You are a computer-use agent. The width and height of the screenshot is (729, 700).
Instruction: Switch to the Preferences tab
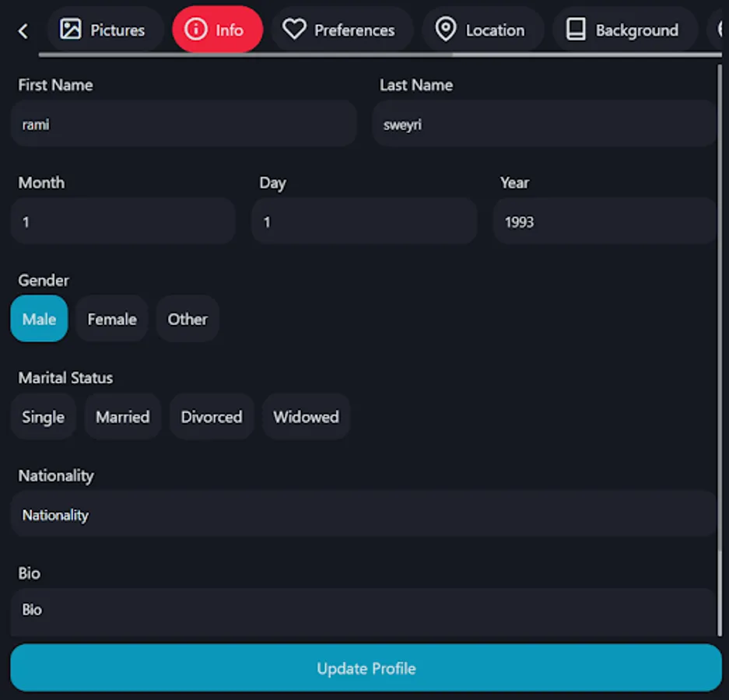(x=342, y=30)
